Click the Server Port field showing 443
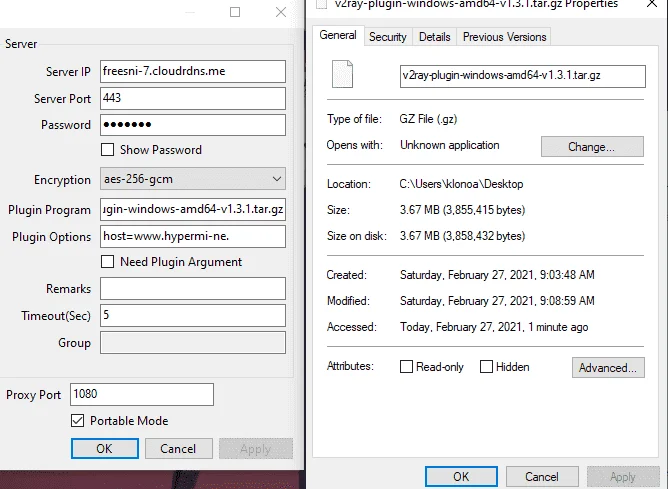Image resolution: width=668 pixels, height=489 pixels. tap(193, 98)
